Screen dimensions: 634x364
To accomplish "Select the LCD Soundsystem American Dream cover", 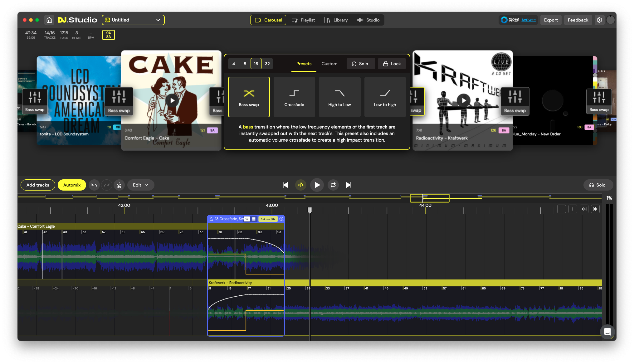I will coord(79,100).
